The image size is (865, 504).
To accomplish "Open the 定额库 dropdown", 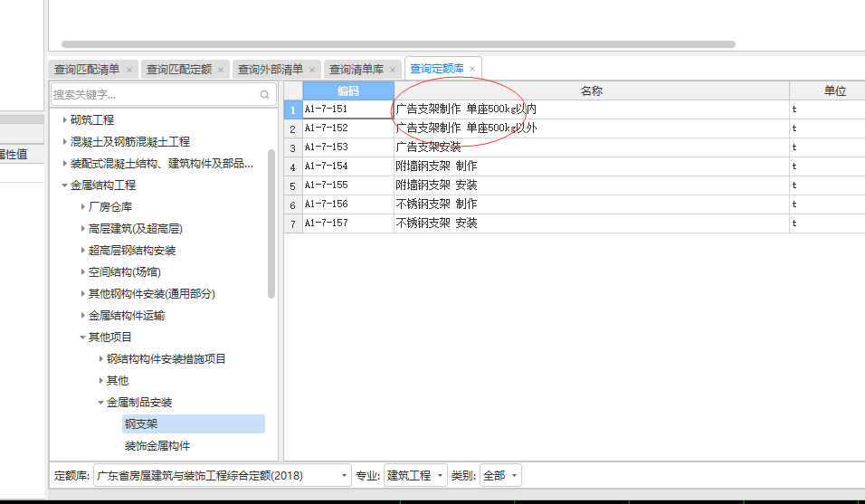I will (x=223, y=475).
